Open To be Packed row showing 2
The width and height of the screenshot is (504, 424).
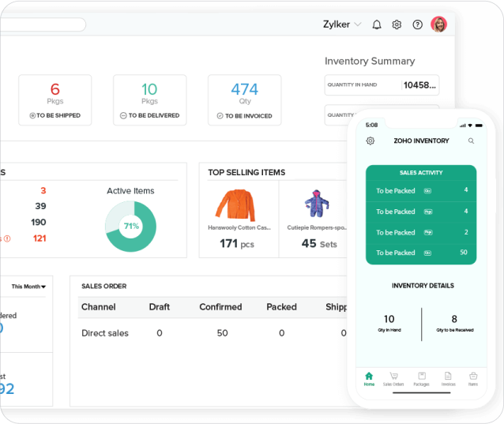(x=421, y=233)
